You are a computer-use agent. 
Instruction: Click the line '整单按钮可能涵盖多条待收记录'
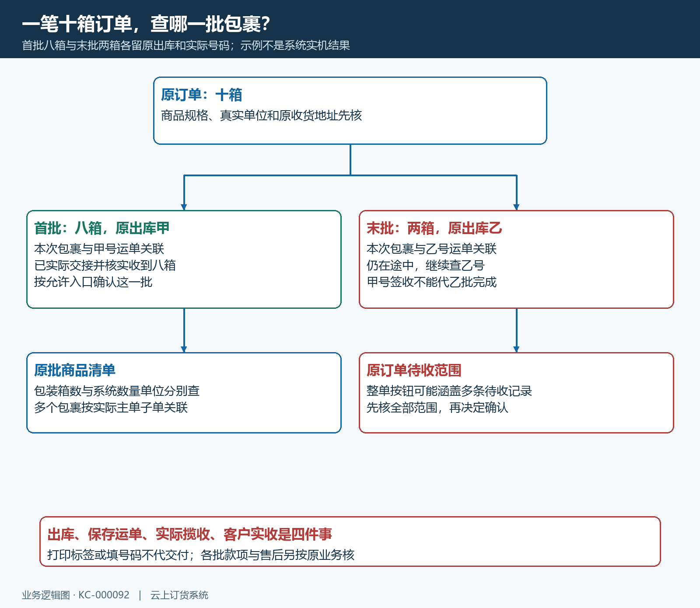(449, 391)
